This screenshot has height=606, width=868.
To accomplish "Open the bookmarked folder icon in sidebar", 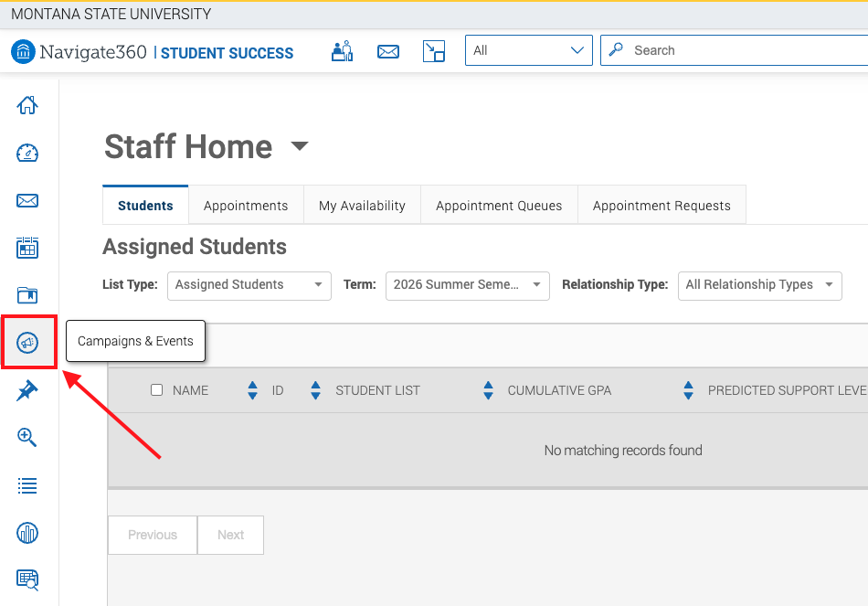I will point(27,295).
